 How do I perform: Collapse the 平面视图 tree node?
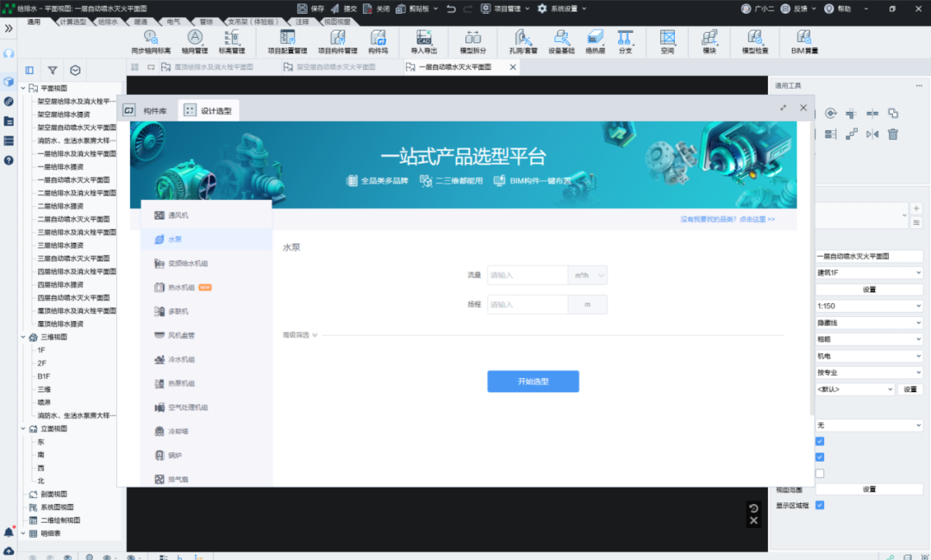(x=23, y=88)
